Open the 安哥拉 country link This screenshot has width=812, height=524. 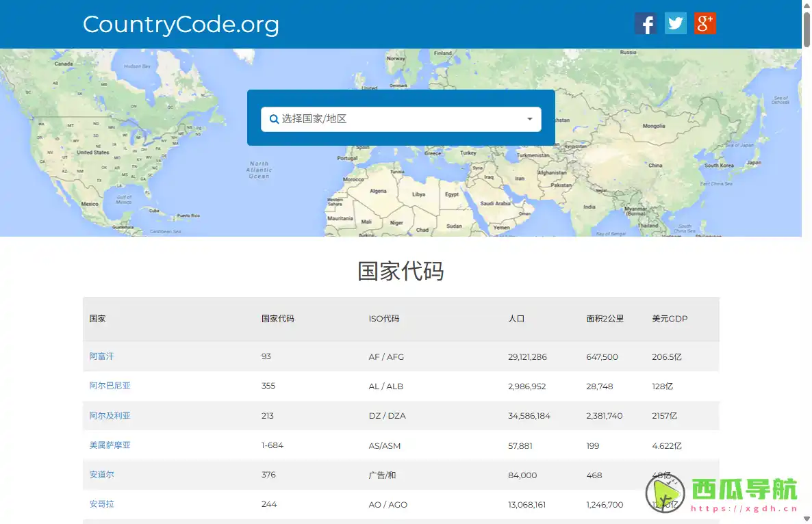click(101, 504)
